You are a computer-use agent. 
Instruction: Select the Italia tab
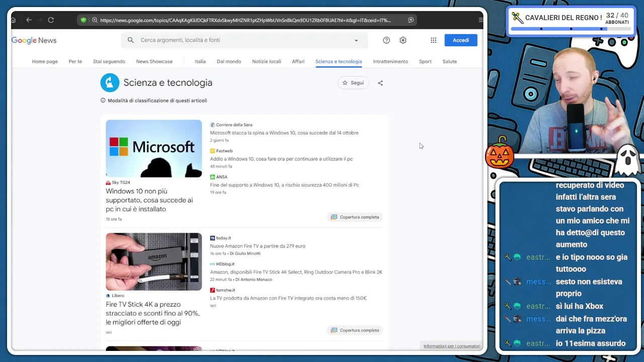click(200, 61)
